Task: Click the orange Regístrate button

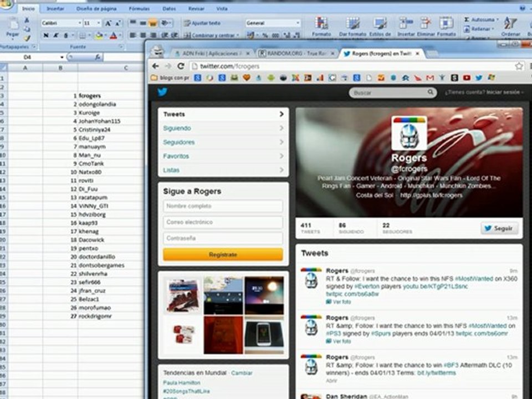Action: point(223,254)
